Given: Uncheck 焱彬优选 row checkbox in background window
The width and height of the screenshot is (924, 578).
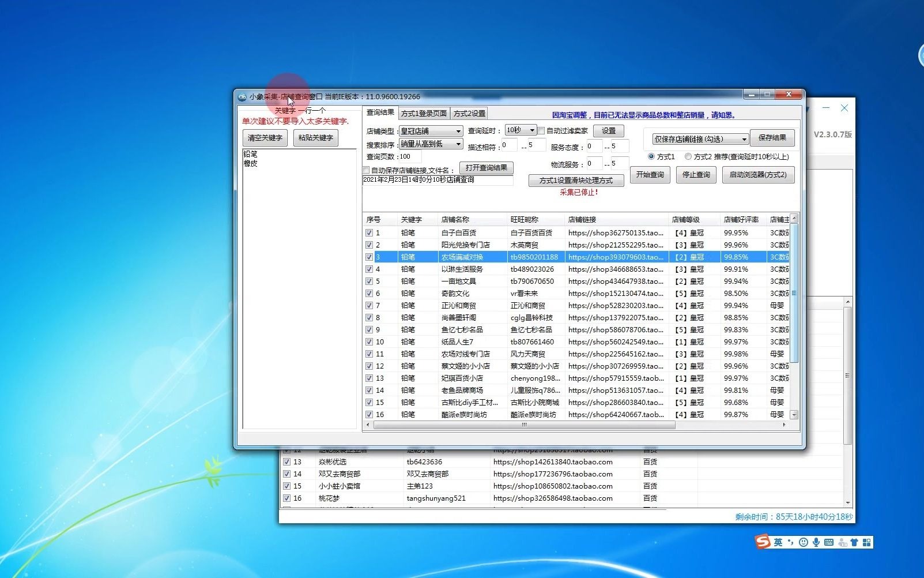Looking at the screenshot, I should tap(286, 461).
